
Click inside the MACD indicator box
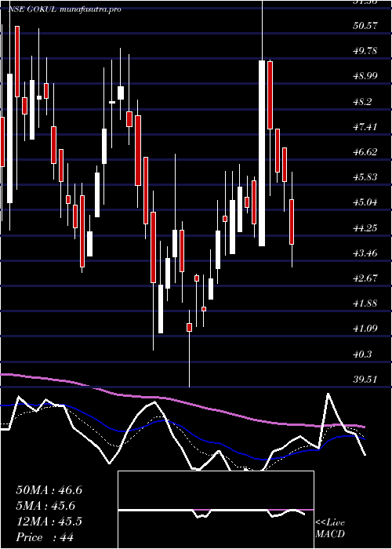[x=216, y=510]
